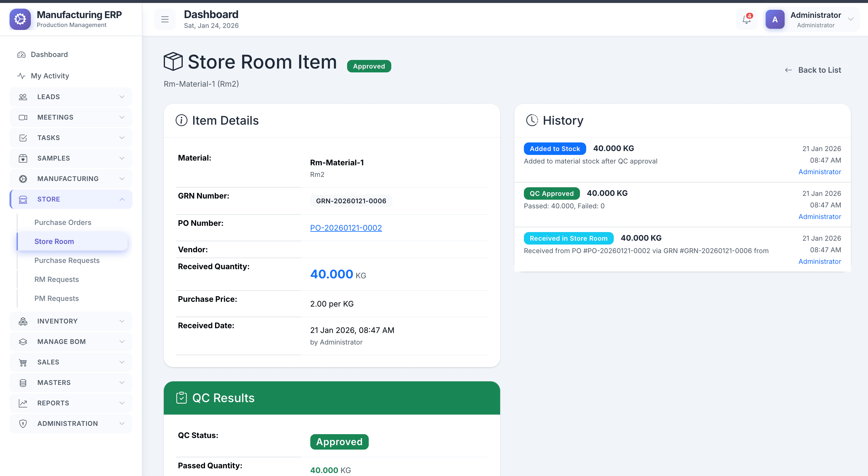Open Purchase Orders in Store menu
Image resolution: width=868 pixels, height=476 pixels.
pos(63,223)
